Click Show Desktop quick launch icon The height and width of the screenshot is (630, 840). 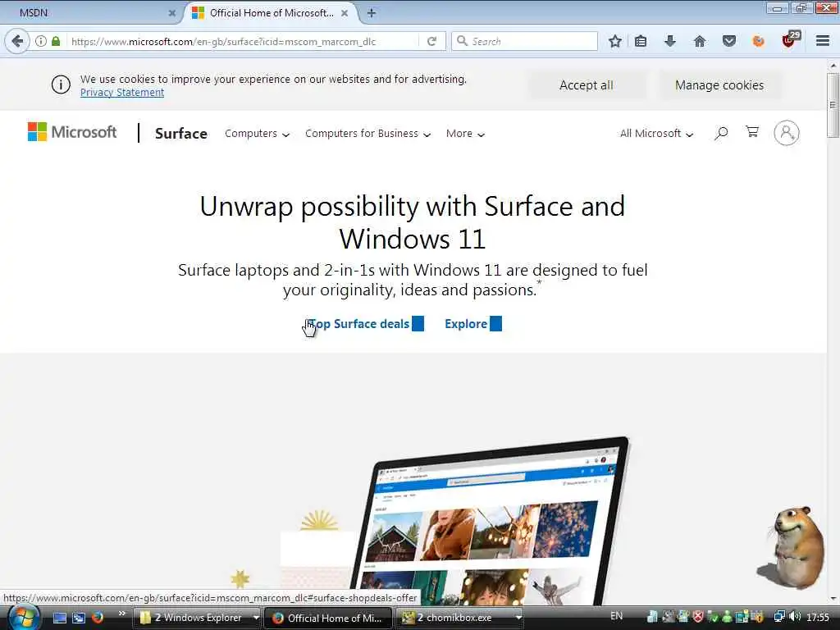[x=59, y=618]
